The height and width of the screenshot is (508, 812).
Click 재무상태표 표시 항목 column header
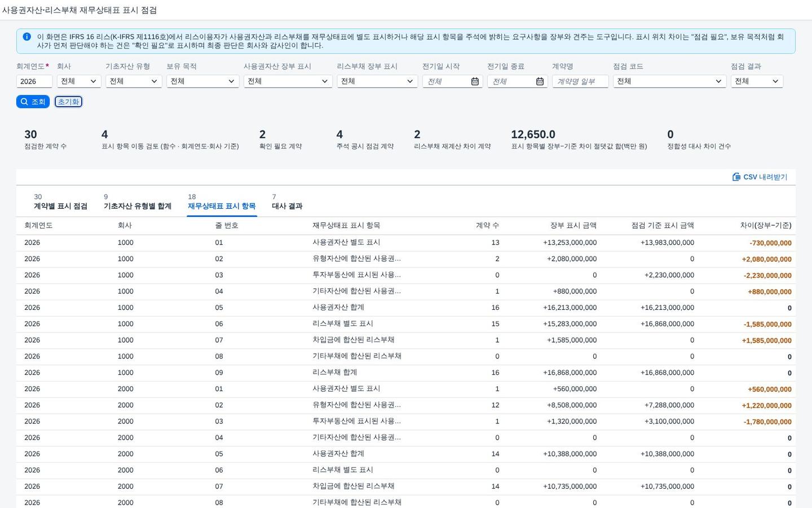(346, 225)
